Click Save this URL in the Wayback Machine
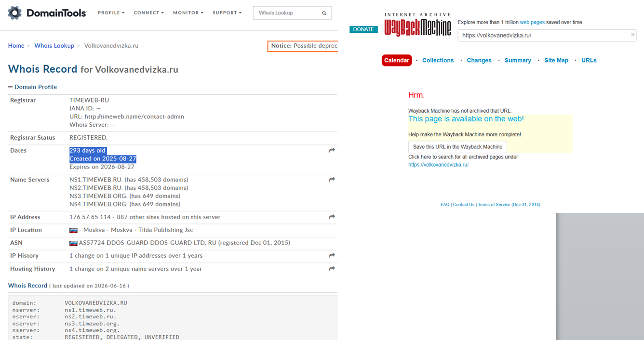 457,147
